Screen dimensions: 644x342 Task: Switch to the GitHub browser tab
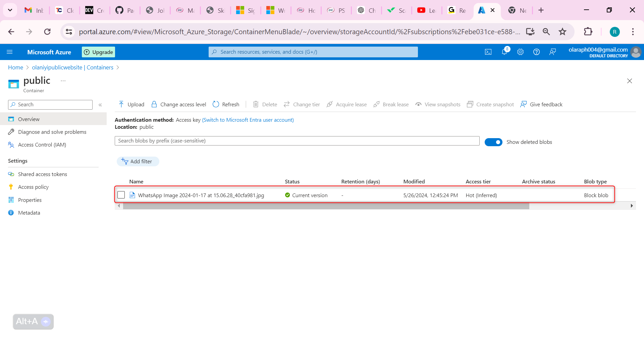125,10
